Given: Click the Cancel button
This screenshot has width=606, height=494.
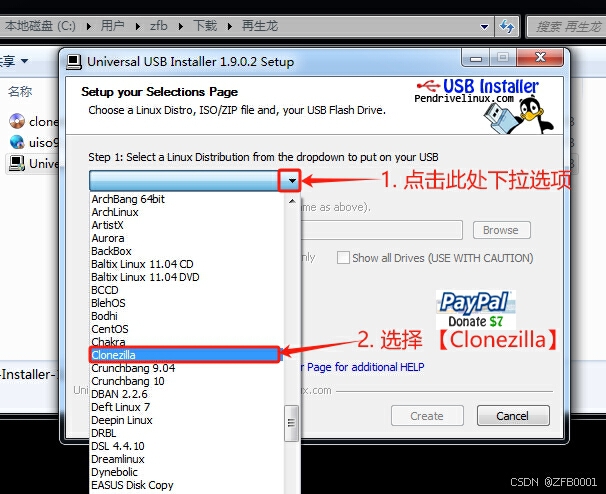Looking at the screenshot, I should (x=512, y=416).
